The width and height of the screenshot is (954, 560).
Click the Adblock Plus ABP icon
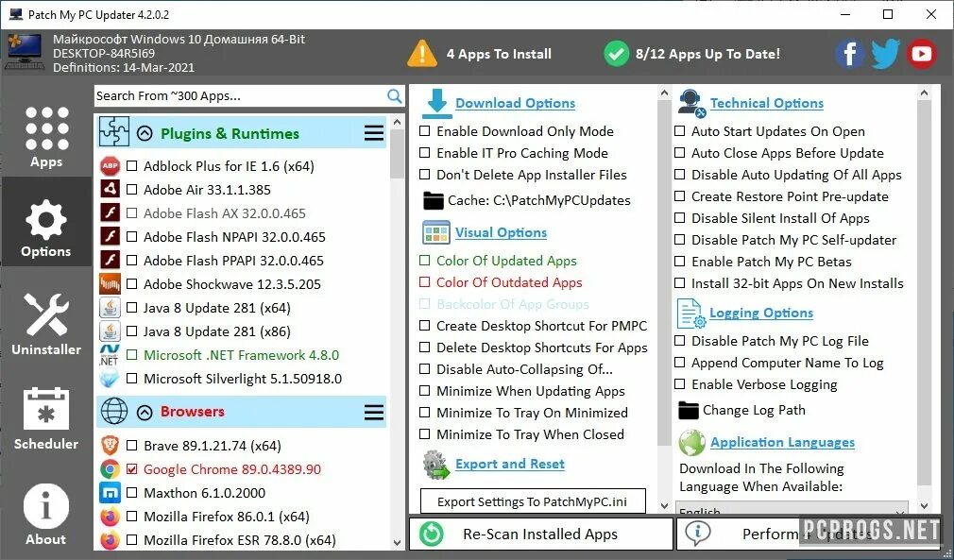[111, 166]
